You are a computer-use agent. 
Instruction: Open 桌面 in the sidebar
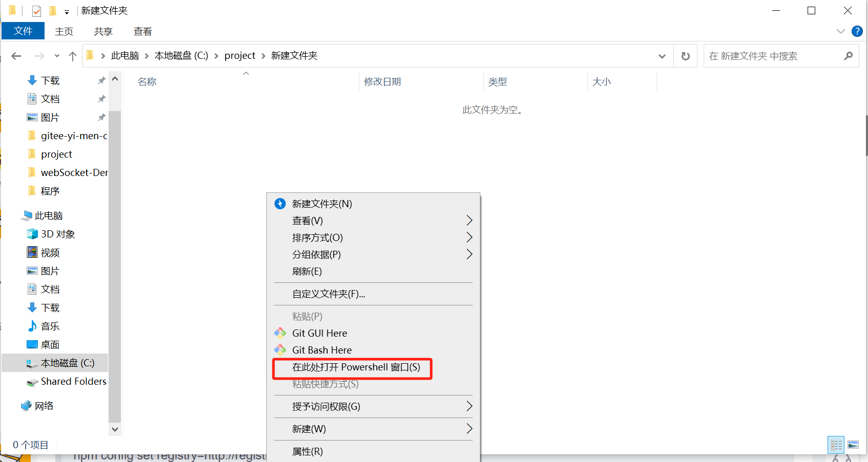point(44,344)
